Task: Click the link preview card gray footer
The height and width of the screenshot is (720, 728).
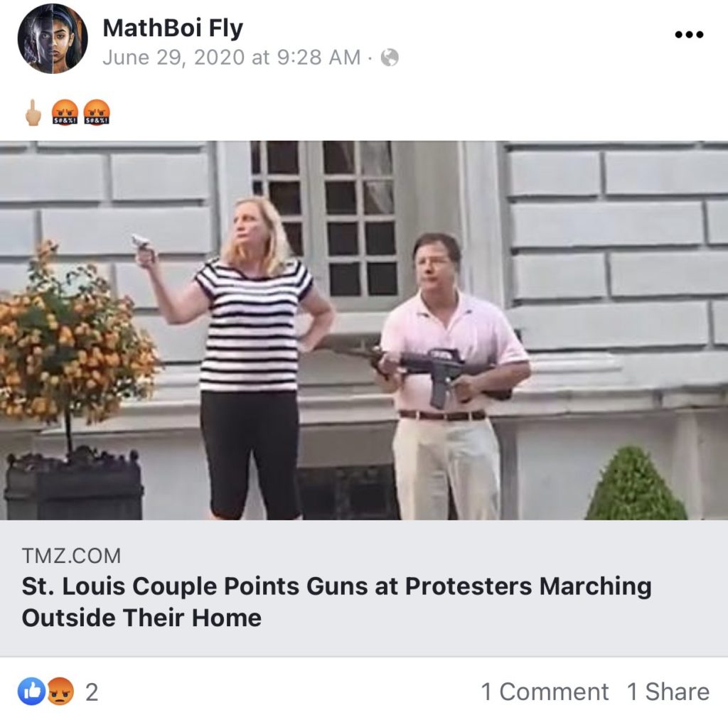Action: tap(364, 589)
